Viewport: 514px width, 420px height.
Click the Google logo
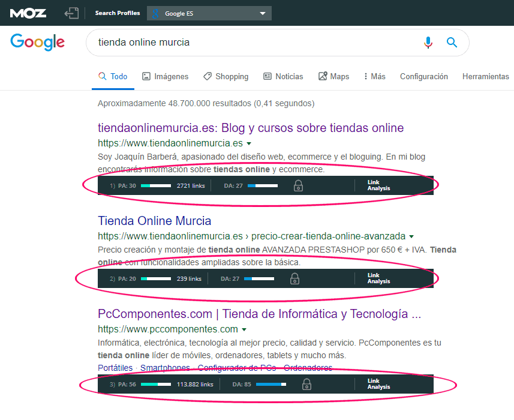pyautogui.click(x=37, y=42)
